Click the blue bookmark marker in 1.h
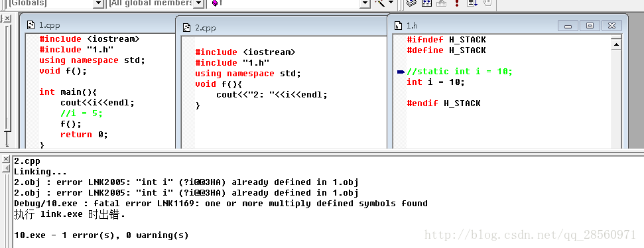Image resolution: width=644 pixels, height=248 pixels. click(x=401, y=72)
